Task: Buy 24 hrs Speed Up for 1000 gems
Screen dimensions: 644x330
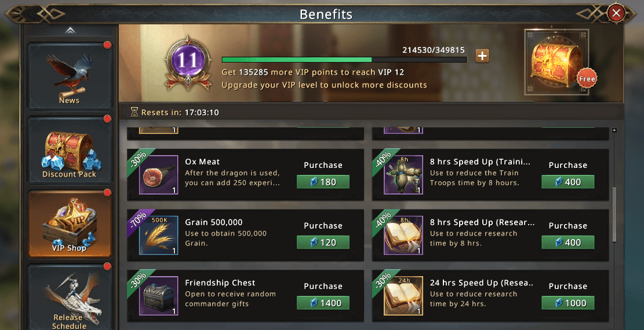Action: point(567,303)
